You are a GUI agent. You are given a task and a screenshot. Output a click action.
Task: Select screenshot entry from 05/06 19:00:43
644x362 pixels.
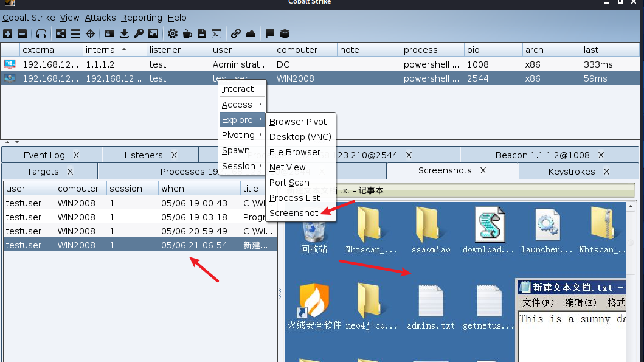pos(140,203)
